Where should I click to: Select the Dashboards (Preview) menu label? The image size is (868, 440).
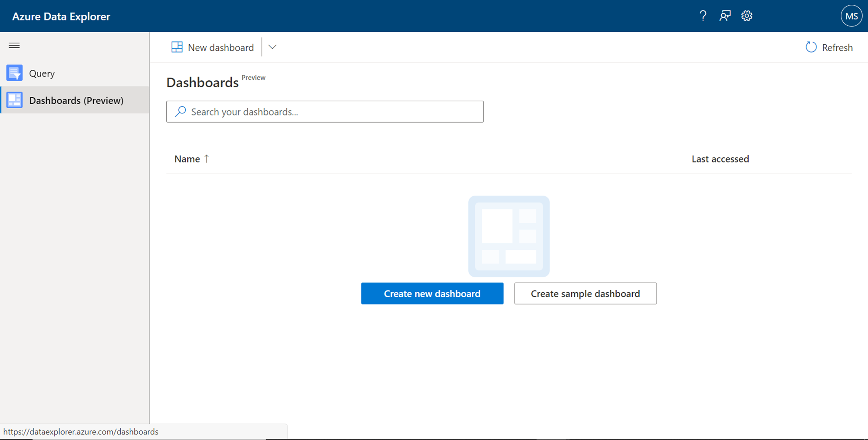(76, 100)
